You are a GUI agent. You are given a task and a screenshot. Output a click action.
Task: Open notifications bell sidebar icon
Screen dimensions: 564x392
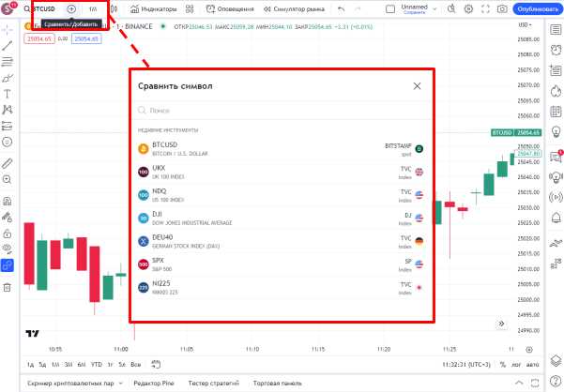[x=556, y=217]
